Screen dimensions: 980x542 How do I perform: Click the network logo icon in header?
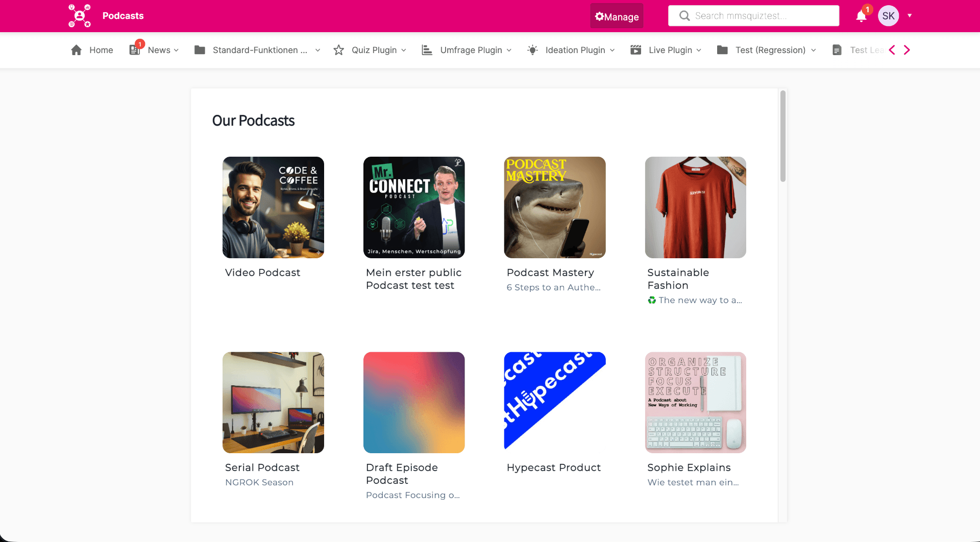80,16
